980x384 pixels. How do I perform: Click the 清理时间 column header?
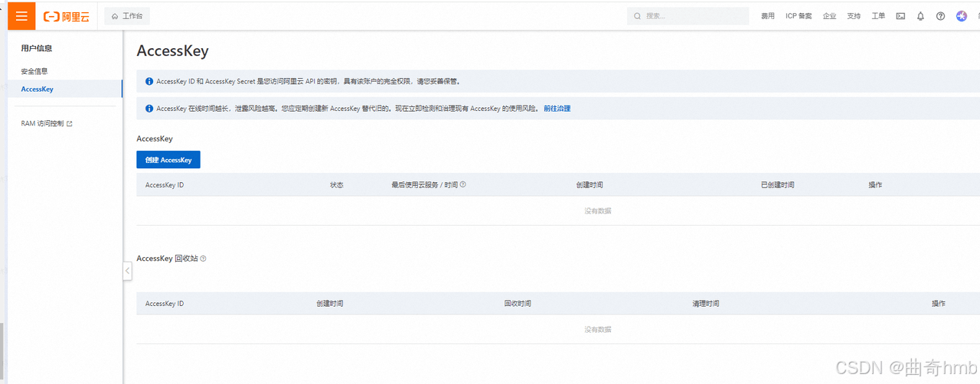click(706, 304)
